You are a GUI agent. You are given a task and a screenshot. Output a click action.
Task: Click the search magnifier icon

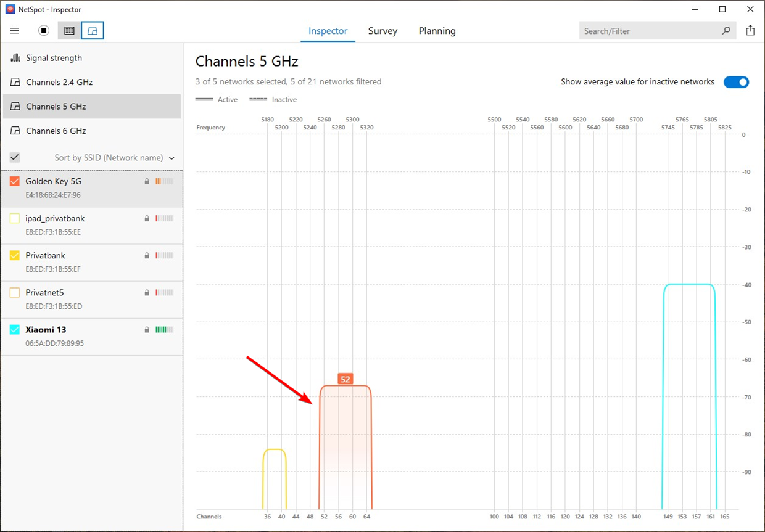click(727, 30)
